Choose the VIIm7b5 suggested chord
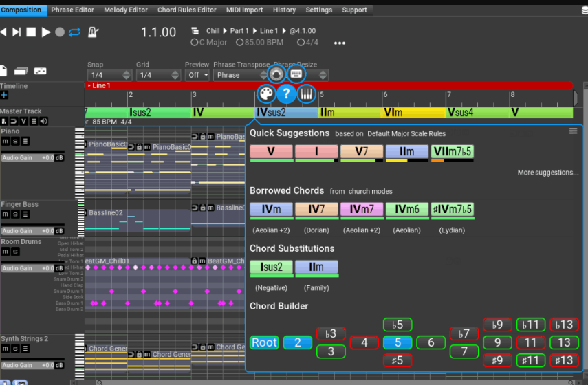 click(x=453, y=153)
